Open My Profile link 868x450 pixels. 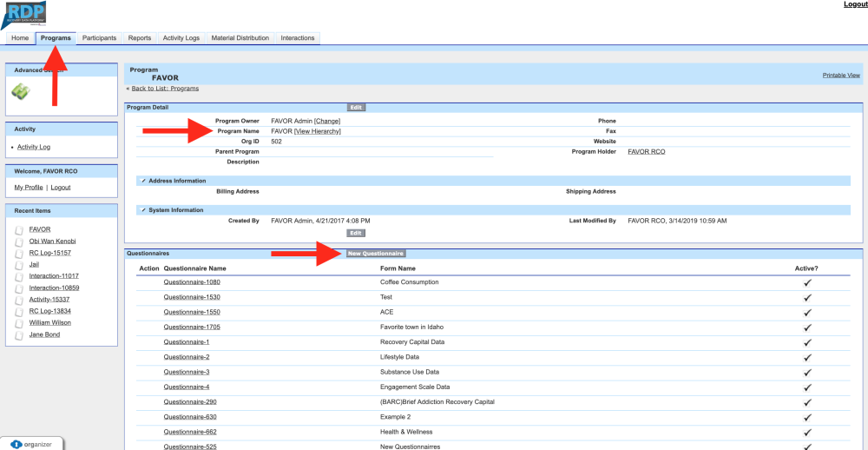pyautogui.click(x=29, y=188)
